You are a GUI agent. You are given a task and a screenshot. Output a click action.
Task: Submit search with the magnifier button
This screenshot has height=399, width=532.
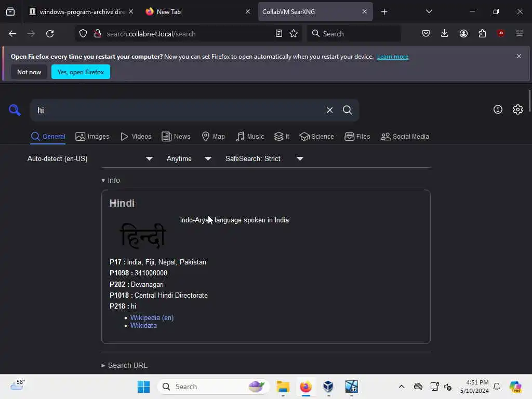tap(347, 110)
